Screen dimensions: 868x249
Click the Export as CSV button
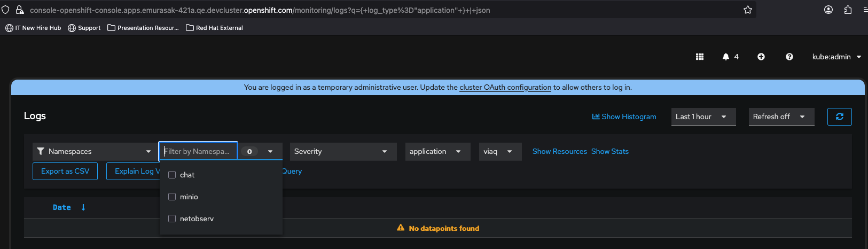coord(65,171)
